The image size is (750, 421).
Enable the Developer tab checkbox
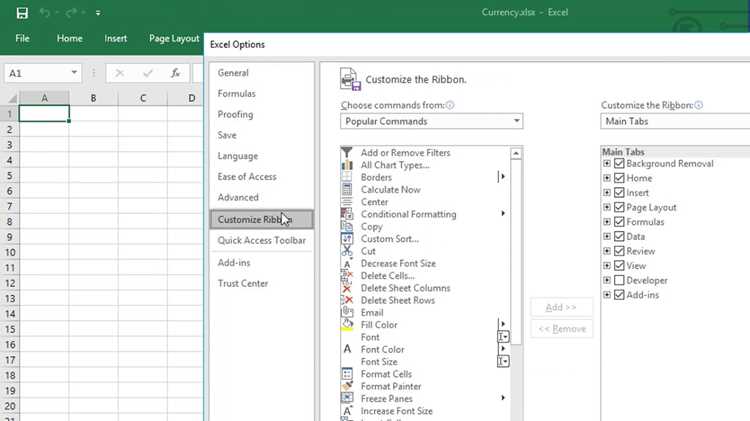pyautogui.click(x=619, y=280)
